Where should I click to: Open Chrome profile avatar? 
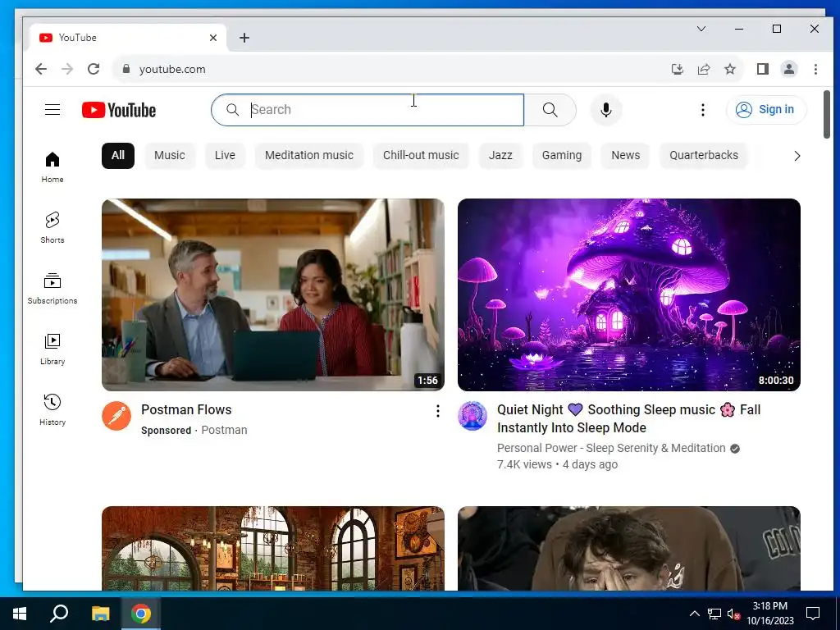pyautogui.click(x=789, y=69)
